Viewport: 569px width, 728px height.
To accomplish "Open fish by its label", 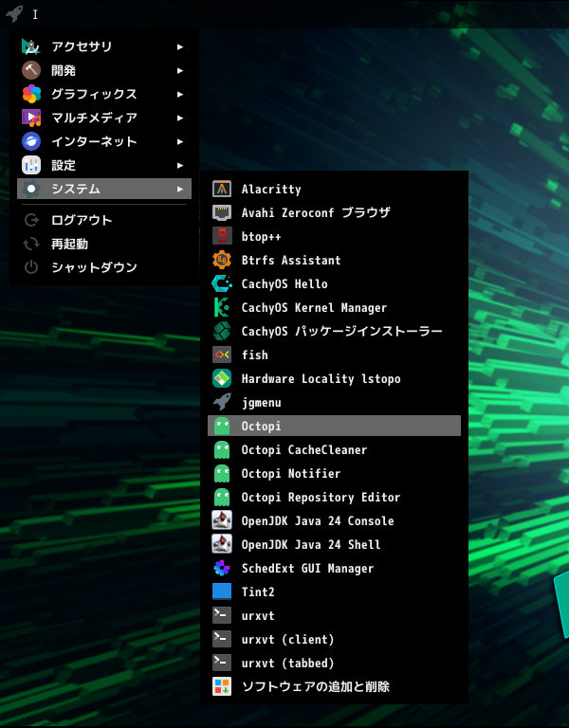I will tap(254, 355).
